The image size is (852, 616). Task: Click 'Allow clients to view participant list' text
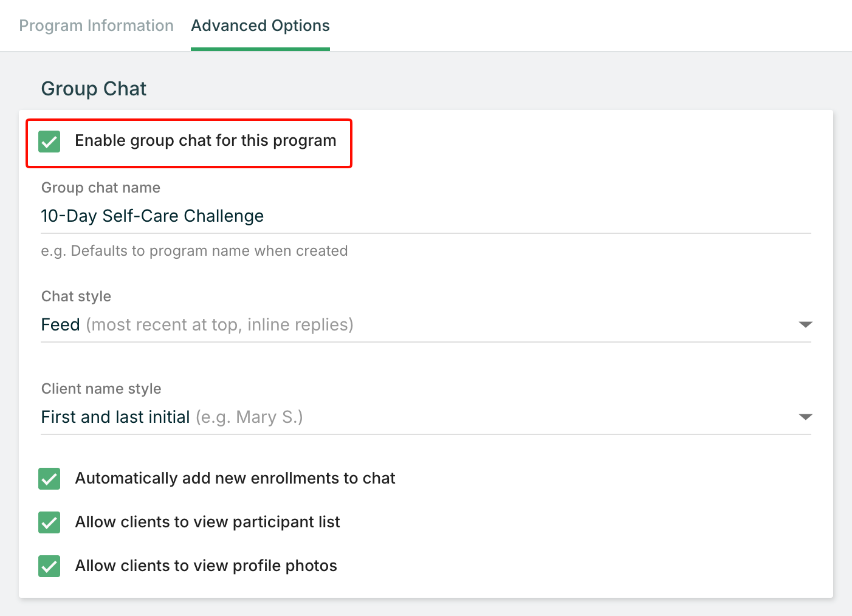[x=207, y=522]
